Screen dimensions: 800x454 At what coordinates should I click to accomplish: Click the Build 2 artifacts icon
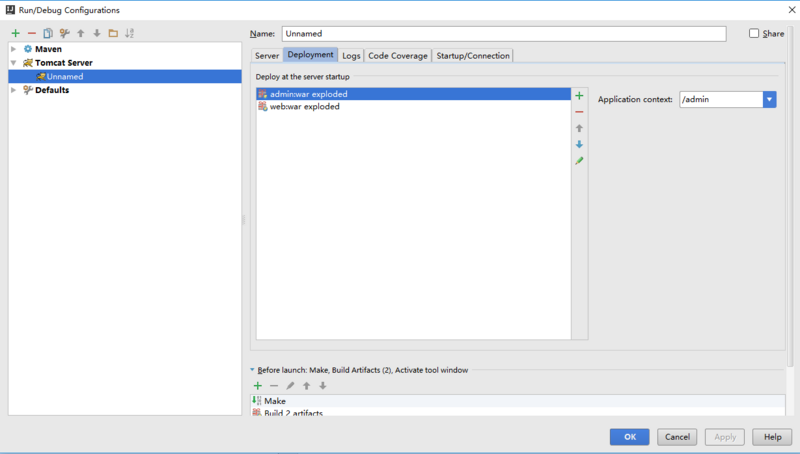[257, 412]
